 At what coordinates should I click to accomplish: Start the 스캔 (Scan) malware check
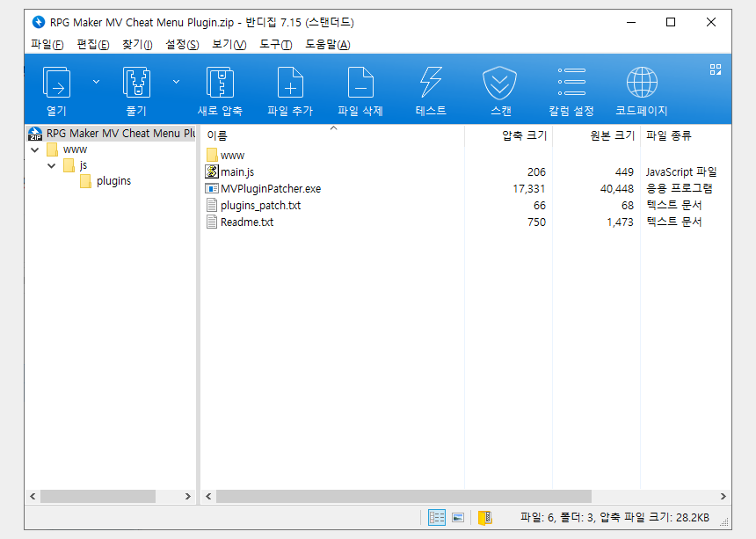tap(499, 86)
